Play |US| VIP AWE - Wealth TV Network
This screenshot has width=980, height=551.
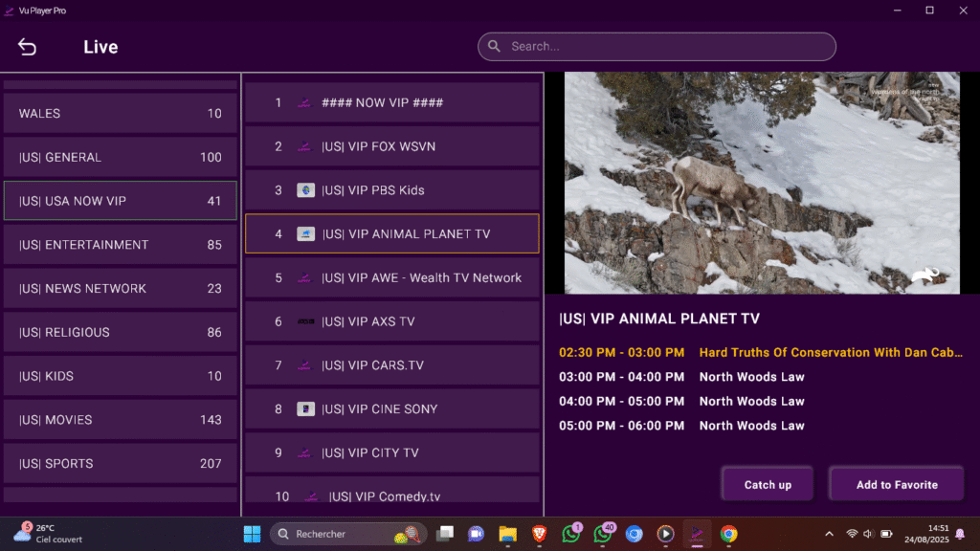click(391, 277)
